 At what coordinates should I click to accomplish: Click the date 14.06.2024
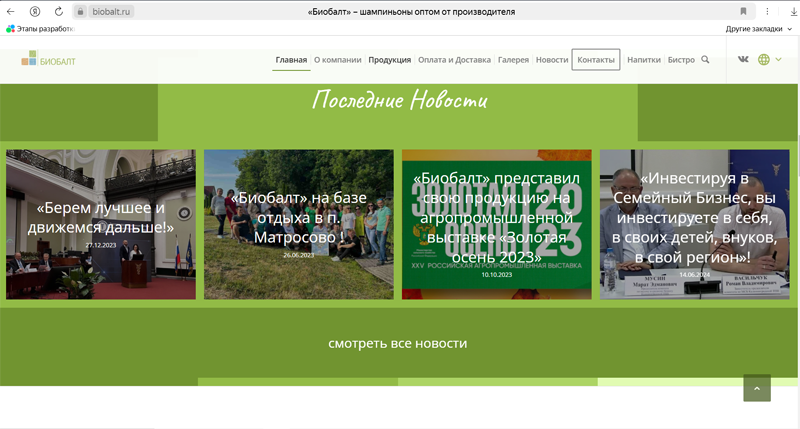click(695, 275)
